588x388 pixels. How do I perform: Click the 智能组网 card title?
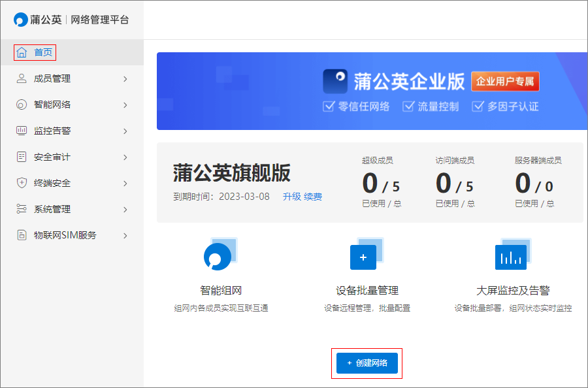pyautogui.click(x=221, y=291)
